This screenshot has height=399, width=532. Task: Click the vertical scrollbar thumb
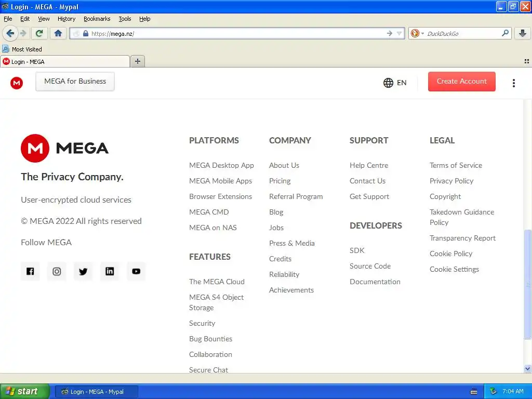[527, 284]
